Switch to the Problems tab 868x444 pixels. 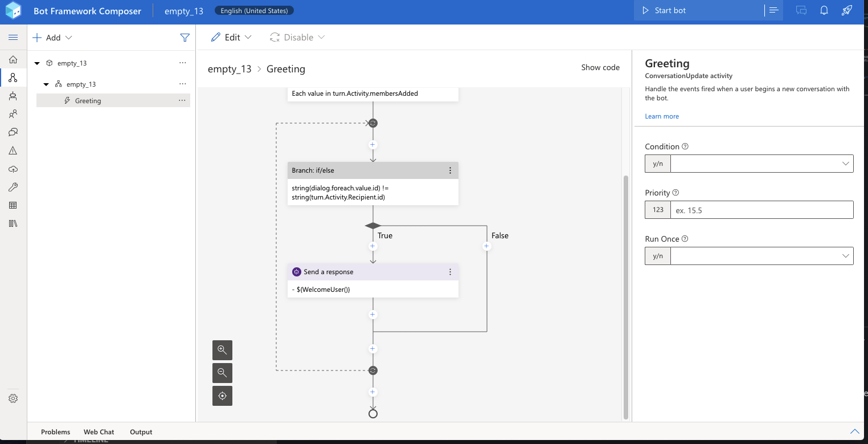55,432
